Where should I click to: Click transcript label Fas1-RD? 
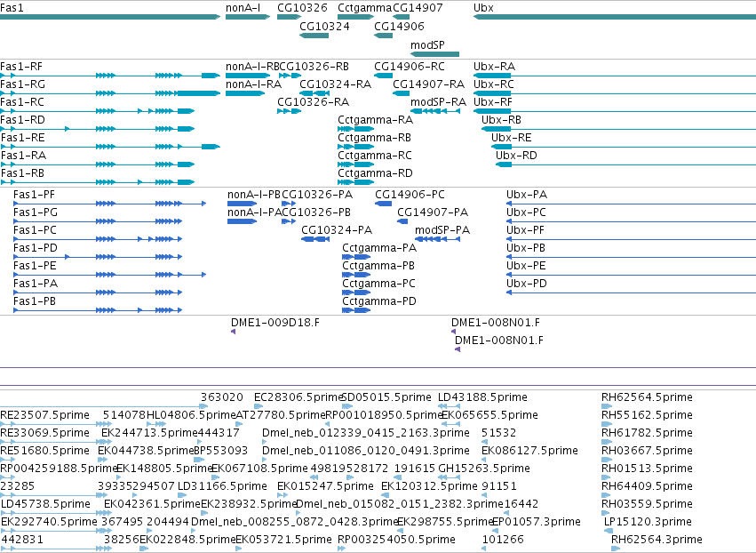tap(22, 120)
